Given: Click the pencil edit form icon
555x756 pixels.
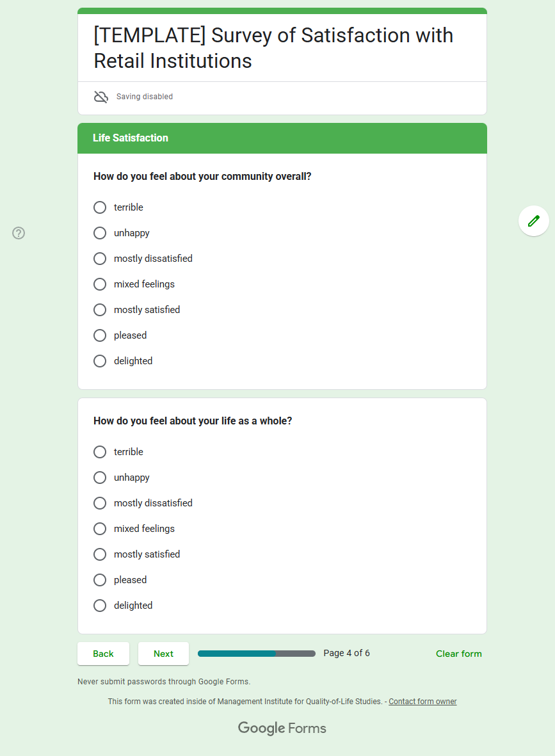Looking at the screenshot, I should click(x=533, y=221).
